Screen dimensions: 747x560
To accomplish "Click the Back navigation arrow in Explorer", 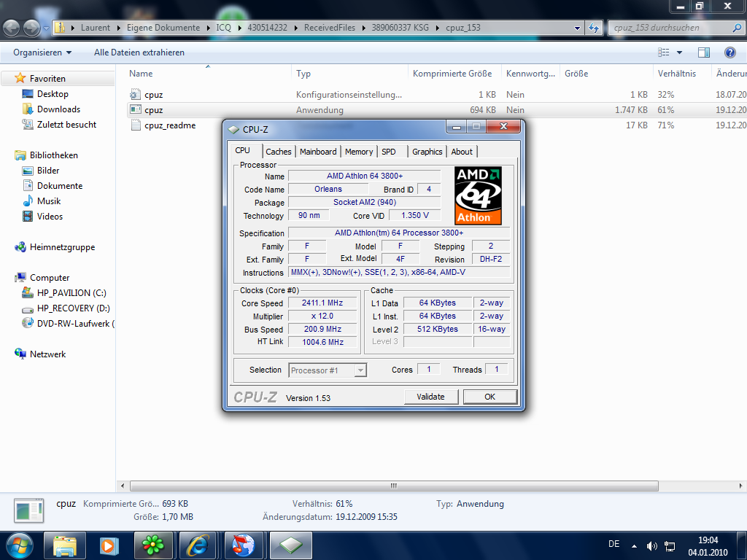I will tap(11, 28).
